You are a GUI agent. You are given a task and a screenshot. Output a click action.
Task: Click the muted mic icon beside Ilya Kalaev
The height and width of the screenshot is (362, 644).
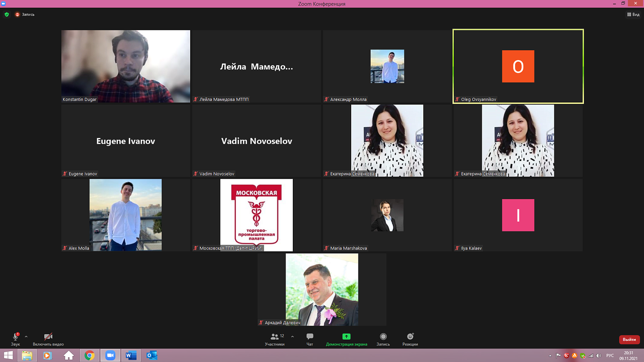coord(457,248)
